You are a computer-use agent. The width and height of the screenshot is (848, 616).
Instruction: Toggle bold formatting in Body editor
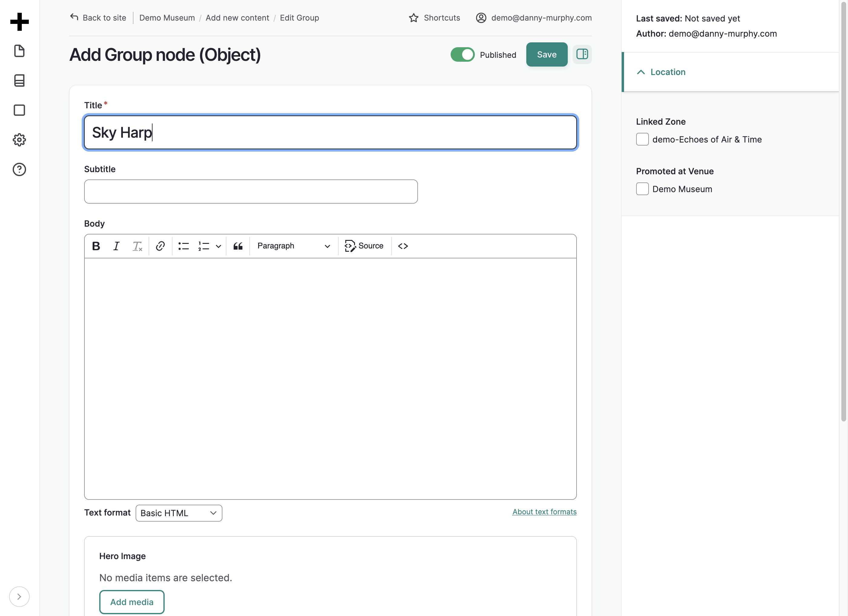(x=96, y=246)
